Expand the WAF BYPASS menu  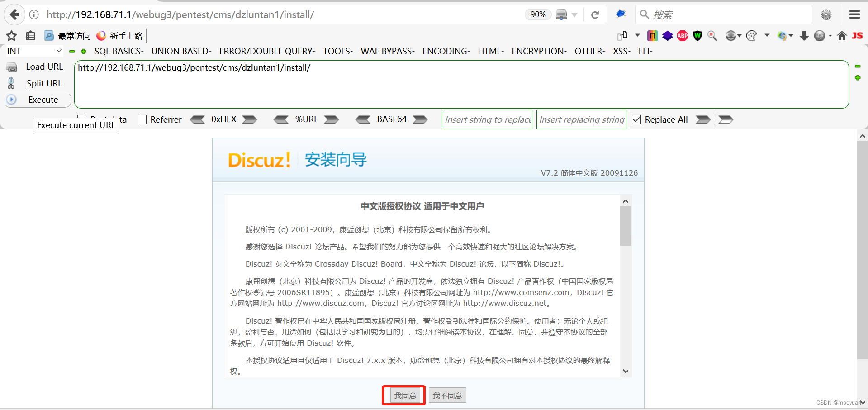pyautogui.click(x=388, y=51)
